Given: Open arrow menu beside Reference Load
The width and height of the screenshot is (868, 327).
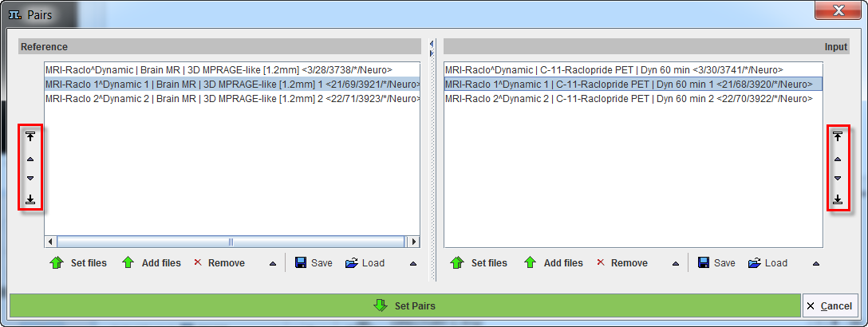Looking at the screenshot, I should point(413,264).
